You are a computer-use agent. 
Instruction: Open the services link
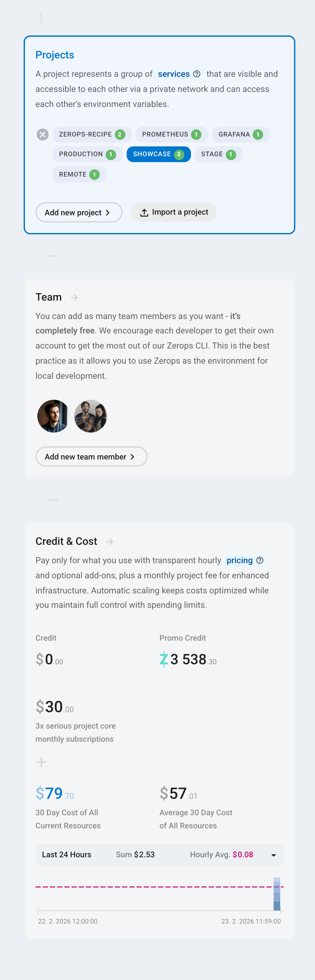click(174, 74)
